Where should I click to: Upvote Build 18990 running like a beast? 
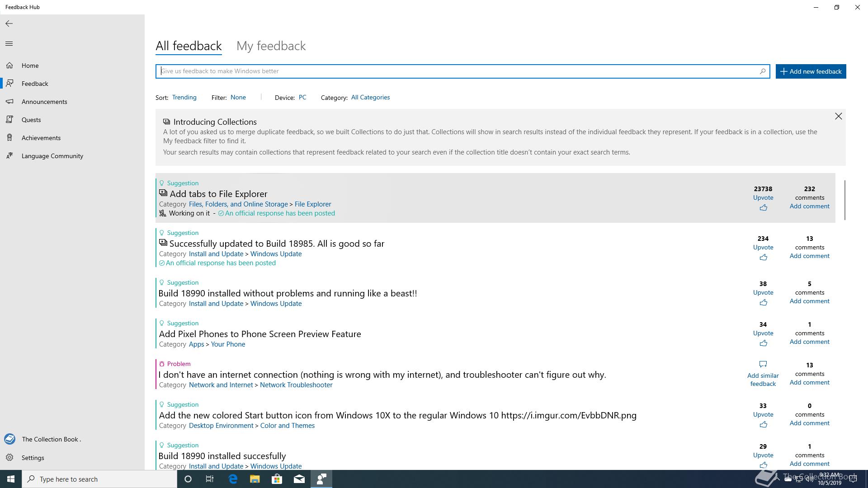coord(763,303)
